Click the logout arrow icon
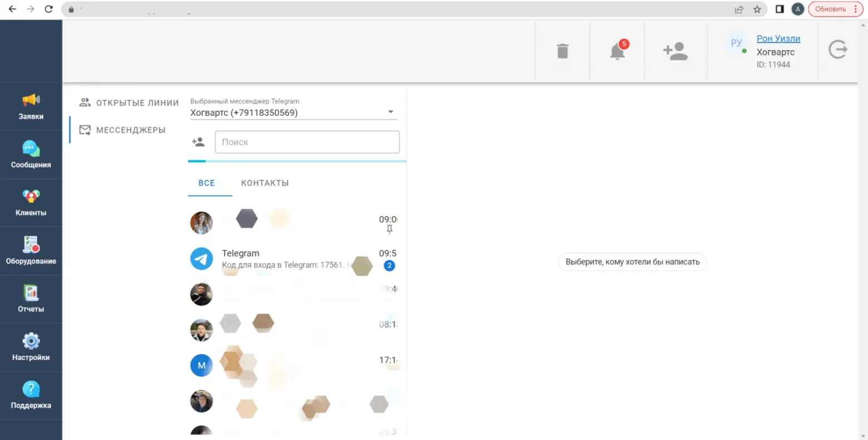 click(837, 50)
